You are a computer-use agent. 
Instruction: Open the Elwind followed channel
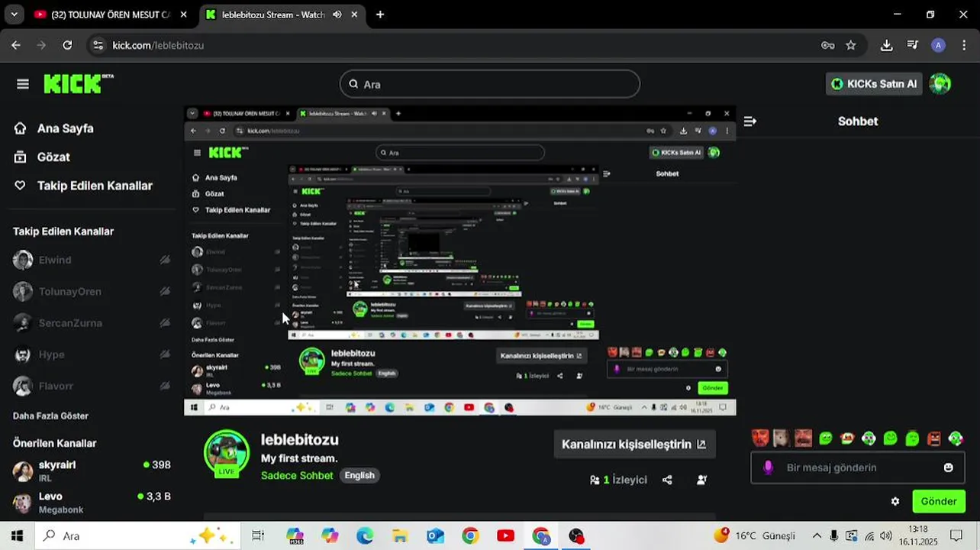pyautogui.click(x=55, y=260)
